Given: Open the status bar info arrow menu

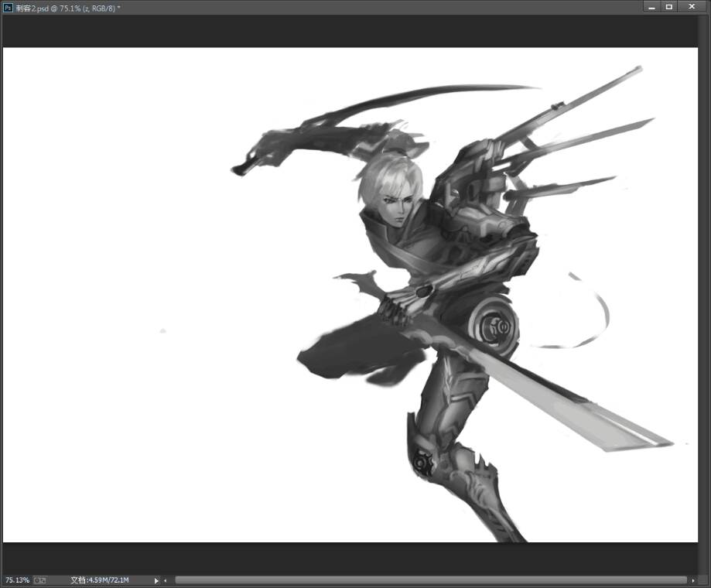Looking at the screenshot, I should (156, 580).
